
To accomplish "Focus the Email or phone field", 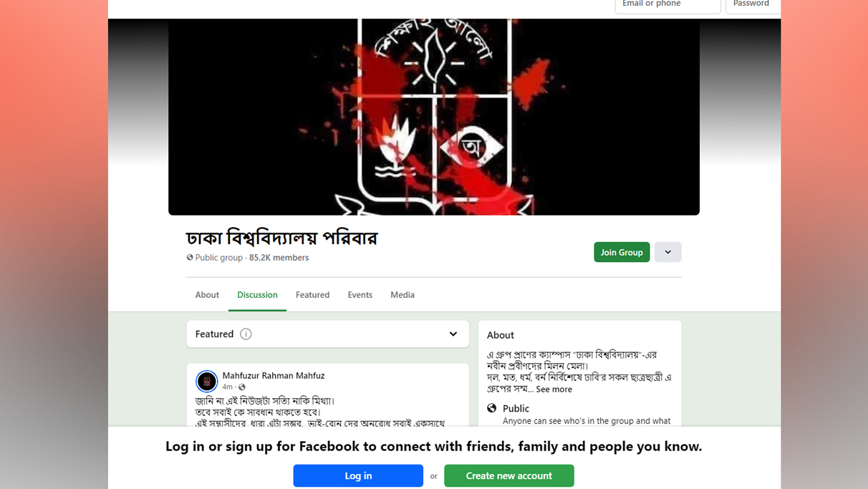I will click(667, 5).
